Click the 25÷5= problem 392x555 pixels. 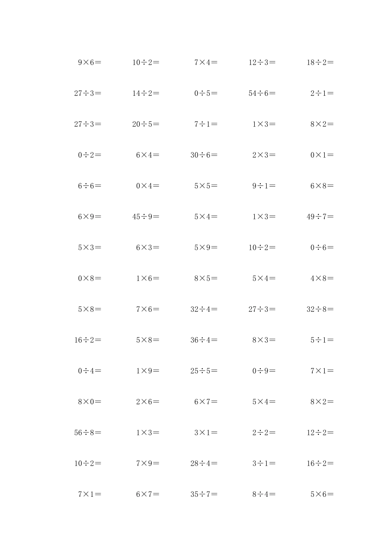[x=204, y=371]
